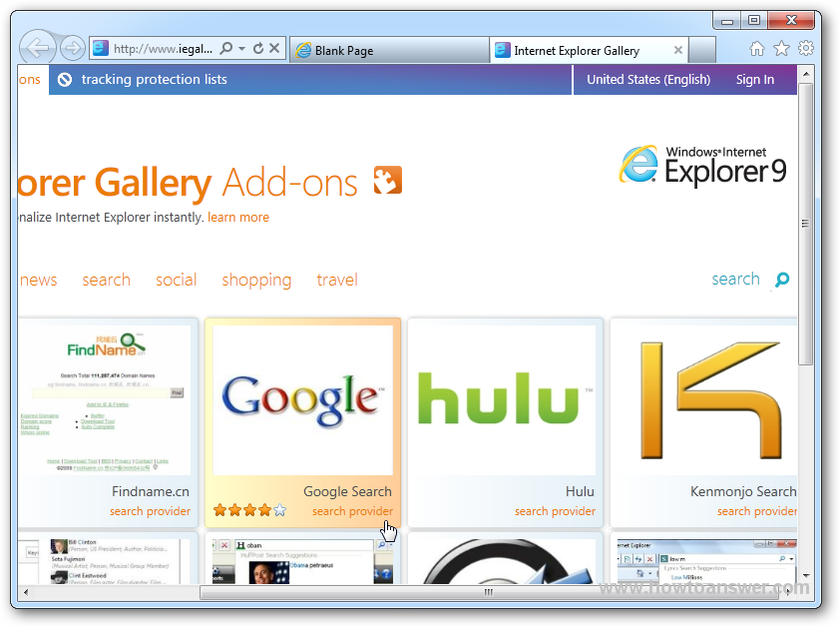Click search provider under Google Search

point(352,511)
